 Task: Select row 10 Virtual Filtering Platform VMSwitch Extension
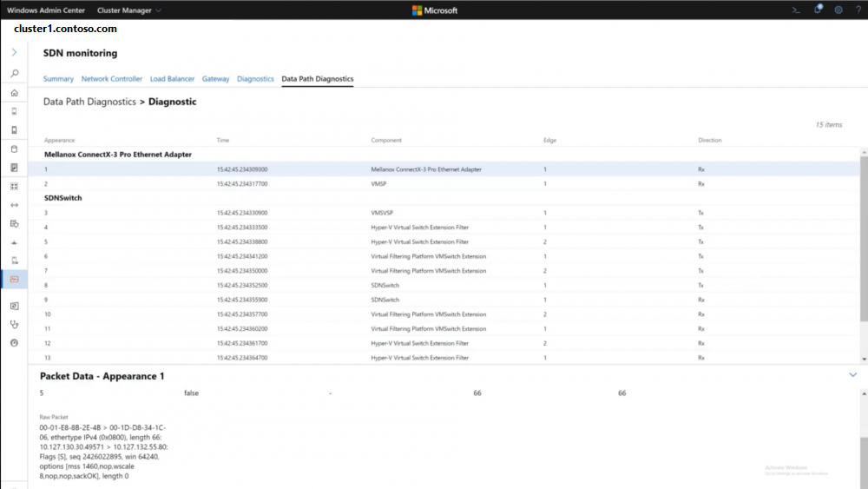tap(444, 314)
